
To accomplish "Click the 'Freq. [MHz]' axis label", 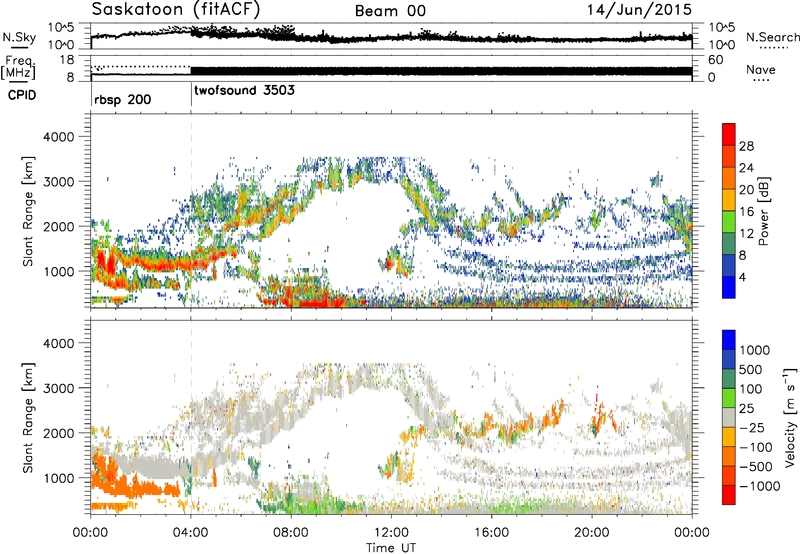I will click(x=19, y=68).
